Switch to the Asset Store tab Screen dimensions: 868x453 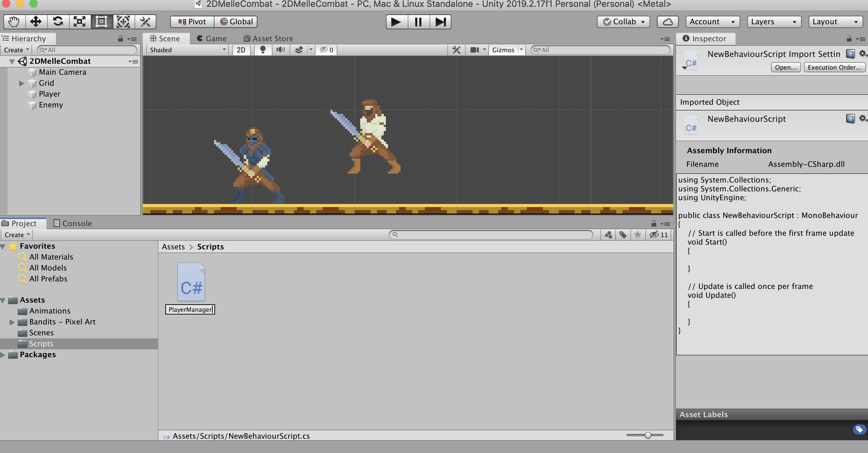(268, 39)
